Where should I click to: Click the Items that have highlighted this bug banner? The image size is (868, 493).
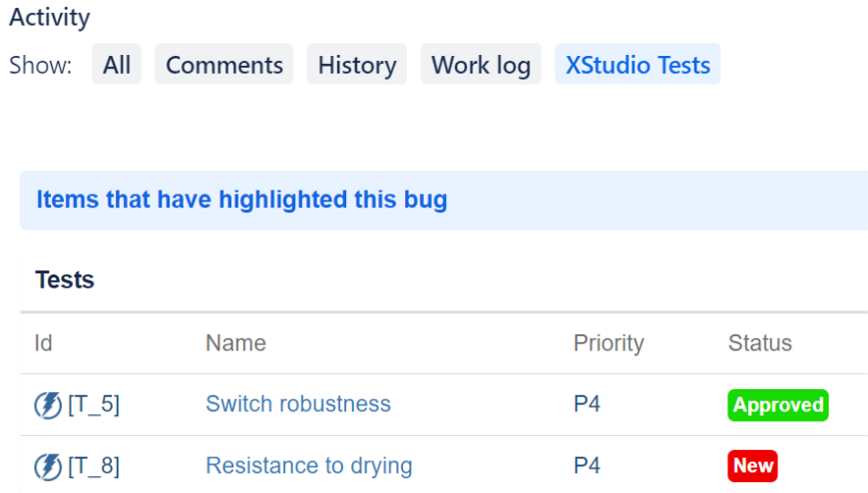tap(241, 200)
